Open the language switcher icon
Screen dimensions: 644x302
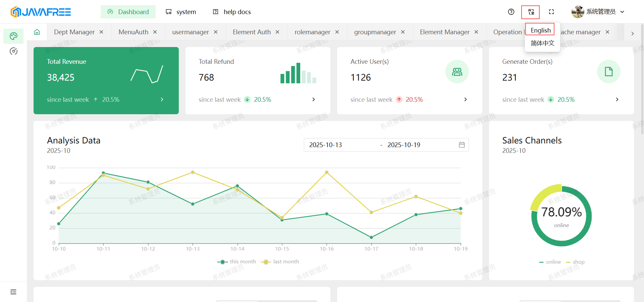pyautogui.click(x=531, y=12)
